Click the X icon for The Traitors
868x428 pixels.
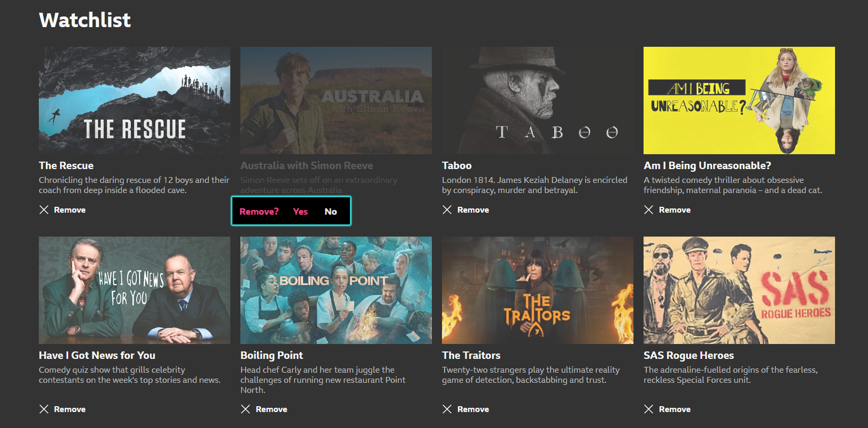(447, 409)
